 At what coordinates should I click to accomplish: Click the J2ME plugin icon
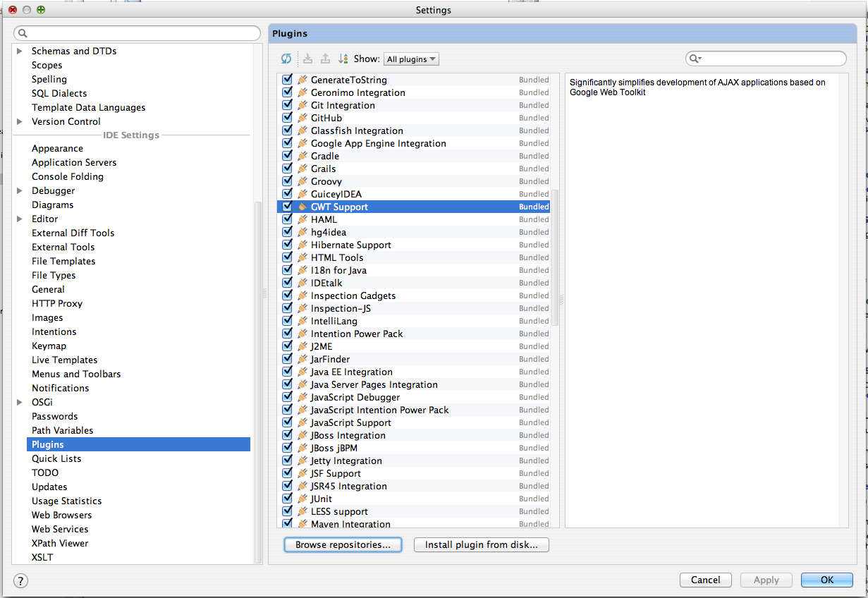click(x=302, y=346)
